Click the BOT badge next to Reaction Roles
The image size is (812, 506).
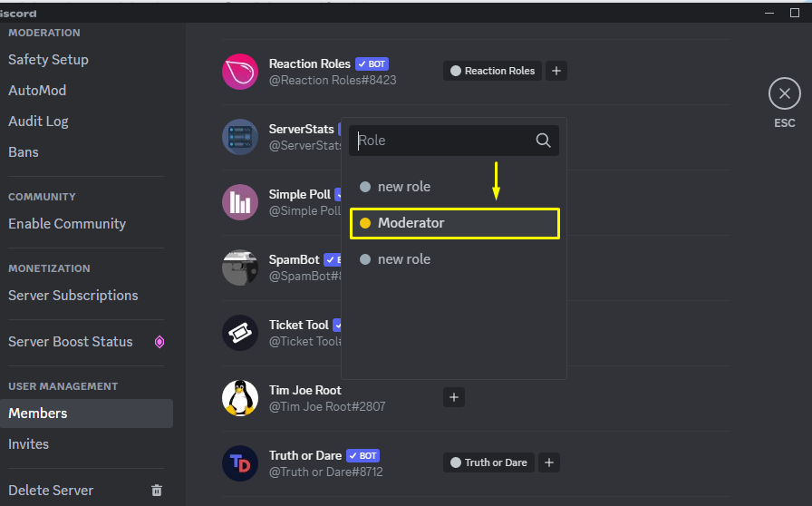pyautogui.click(x=372, y=63)
